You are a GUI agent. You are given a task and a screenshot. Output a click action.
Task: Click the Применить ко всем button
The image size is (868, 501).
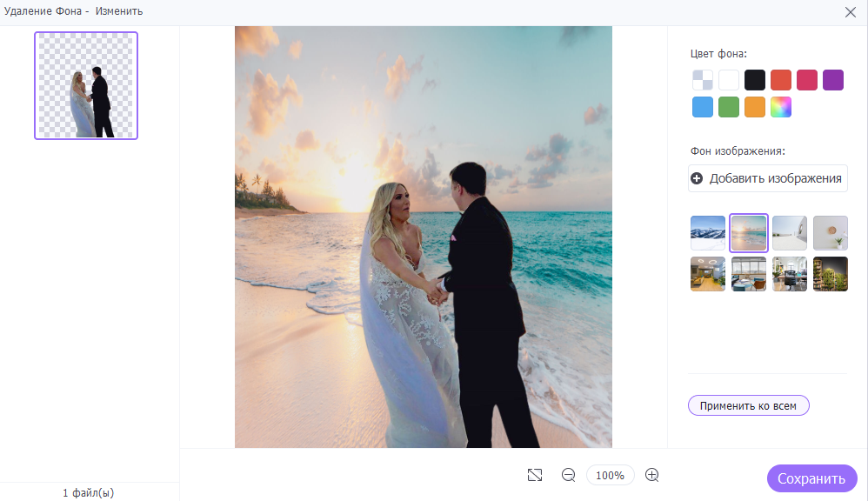click(x=749, y=405)
